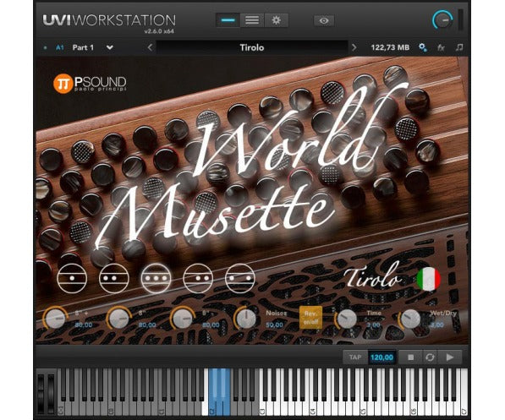Viewport: 505px width, 420px height.
Task: Click the UVI Workstation logo
Action: click(109, 20)
